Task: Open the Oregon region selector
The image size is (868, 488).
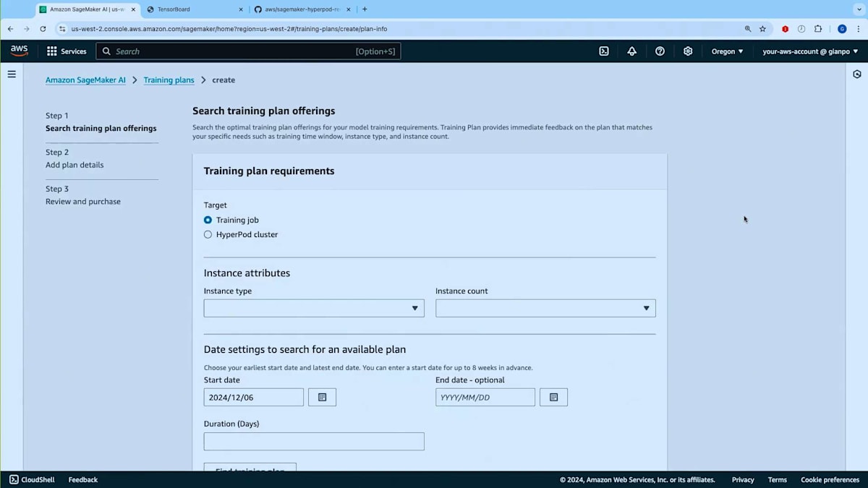Action: pyautogui.click(x=727, y=51)
